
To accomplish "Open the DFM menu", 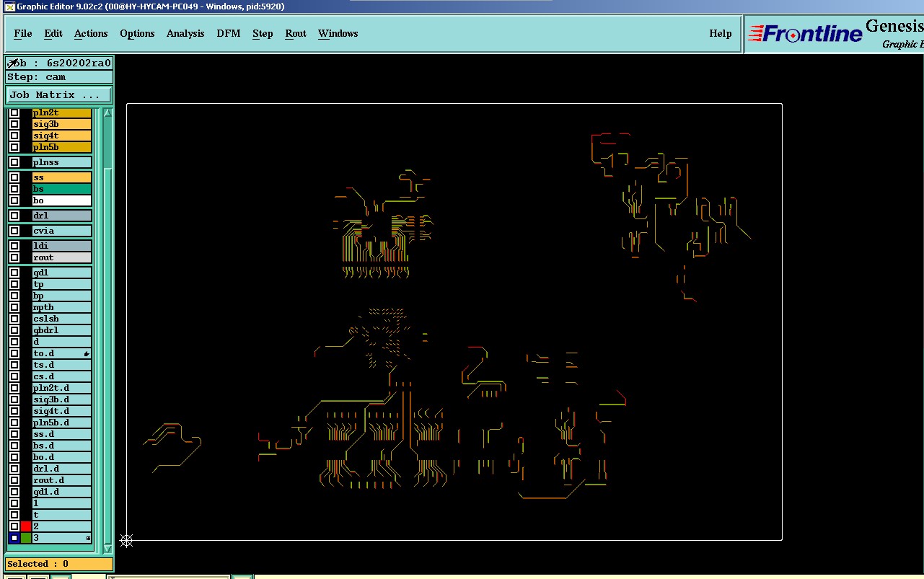I will [x=229, y=33].
